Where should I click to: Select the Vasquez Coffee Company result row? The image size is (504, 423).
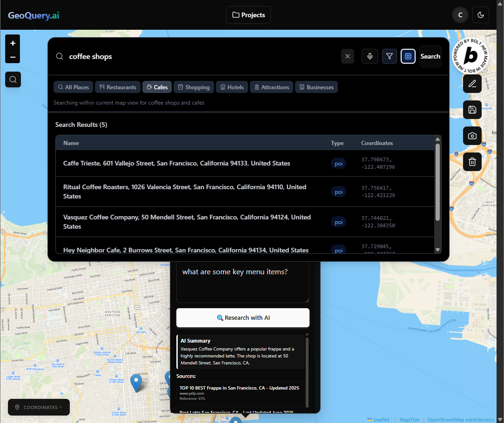245,222
